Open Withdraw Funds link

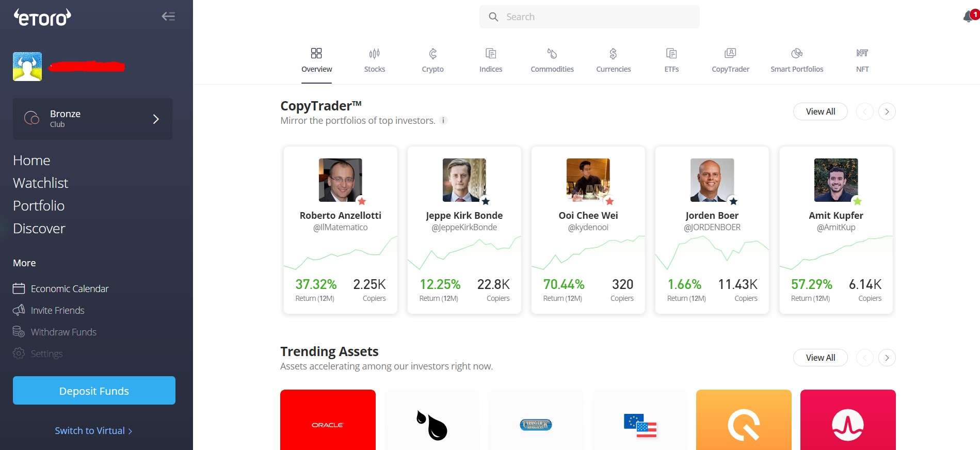click(x=63, y=332)
